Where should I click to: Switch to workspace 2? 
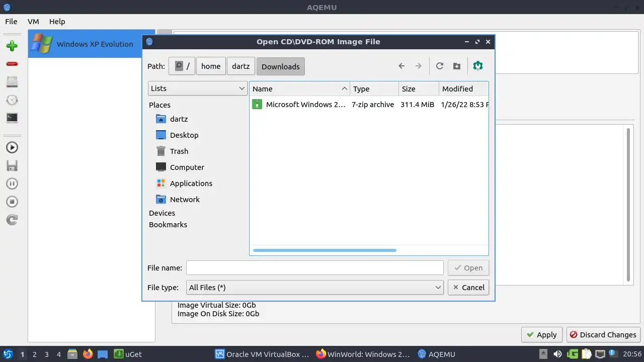34,354
